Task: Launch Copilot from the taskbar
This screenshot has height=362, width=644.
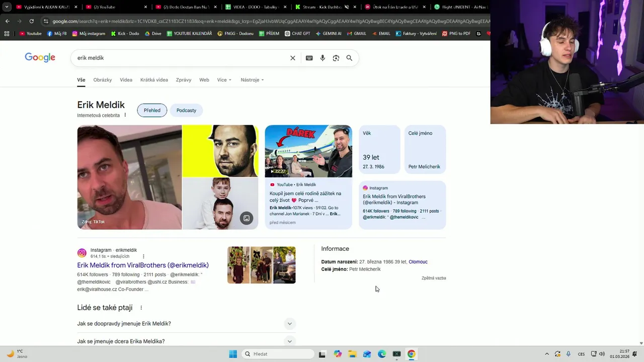Action: tap(338, 354)
